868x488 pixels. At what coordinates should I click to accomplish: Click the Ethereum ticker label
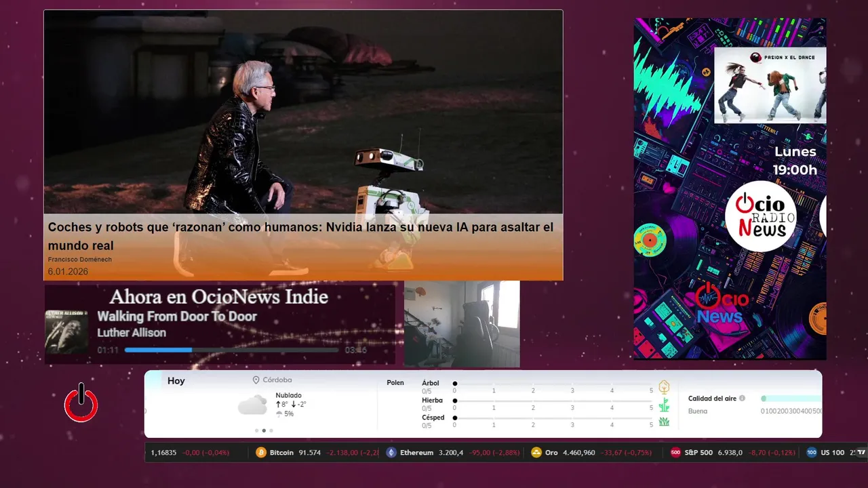tap(416, 453)
